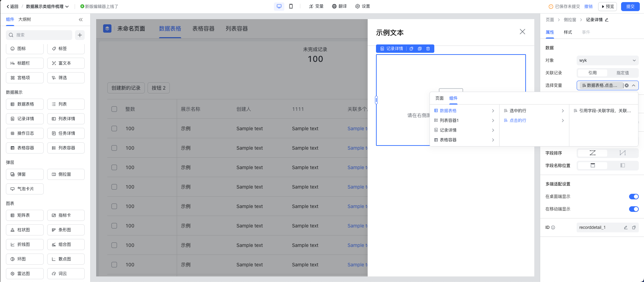Screen dimensions: 644x282
Task: Copy the recorddetail_1 ID
Action: point(634,227)
